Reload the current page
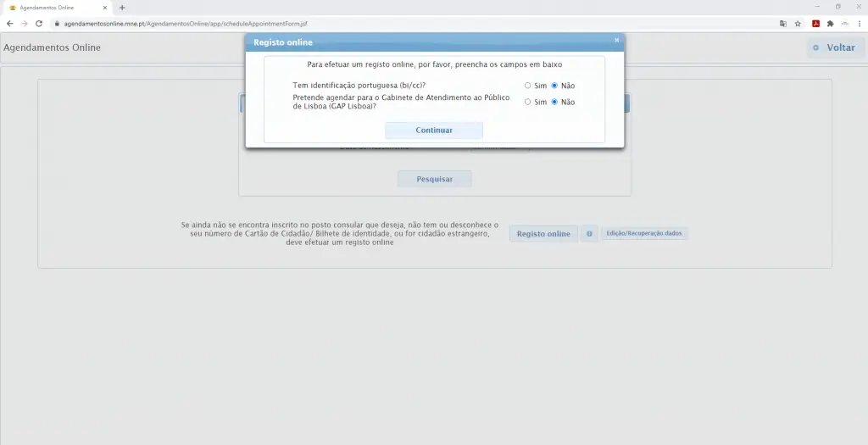 pos(39,24)
